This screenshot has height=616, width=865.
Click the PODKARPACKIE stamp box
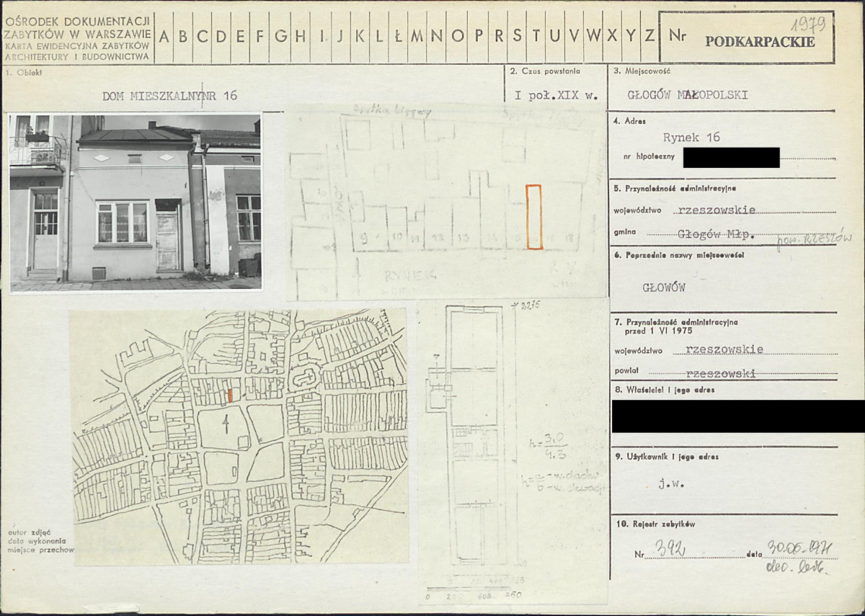click(760, 41)
